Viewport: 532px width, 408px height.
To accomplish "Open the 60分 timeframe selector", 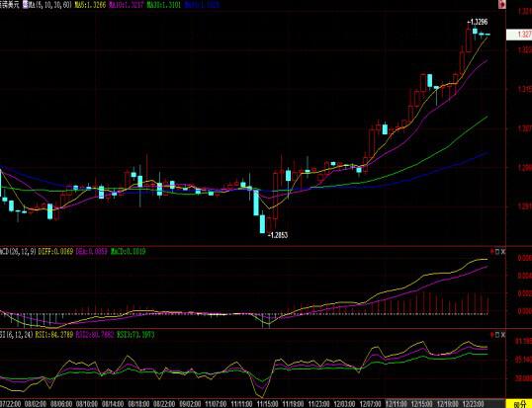I will (519, 404).
